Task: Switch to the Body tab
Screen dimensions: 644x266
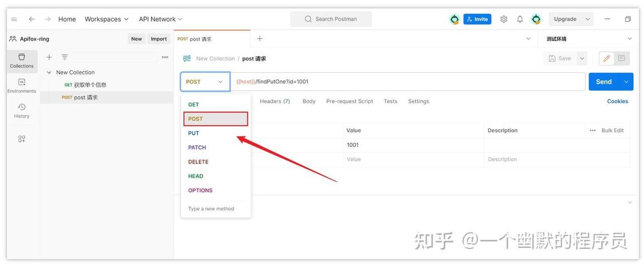Action: click(x=309, y=101)
